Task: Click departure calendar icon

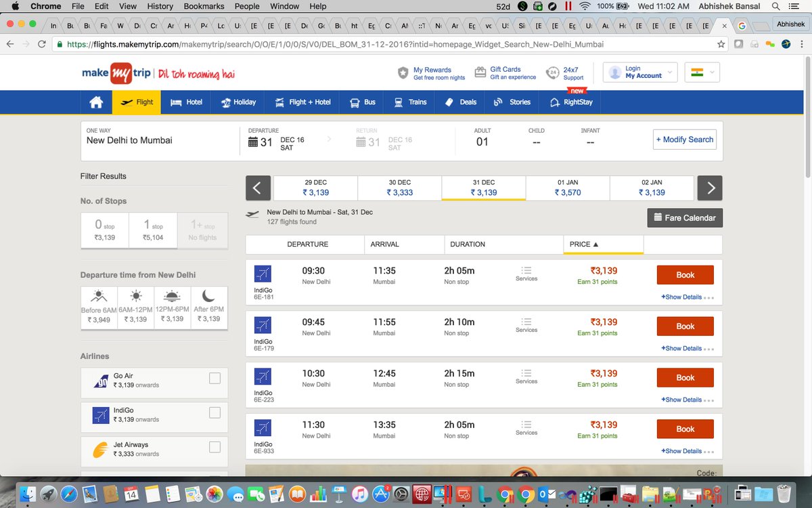Action: click(253, 142)
